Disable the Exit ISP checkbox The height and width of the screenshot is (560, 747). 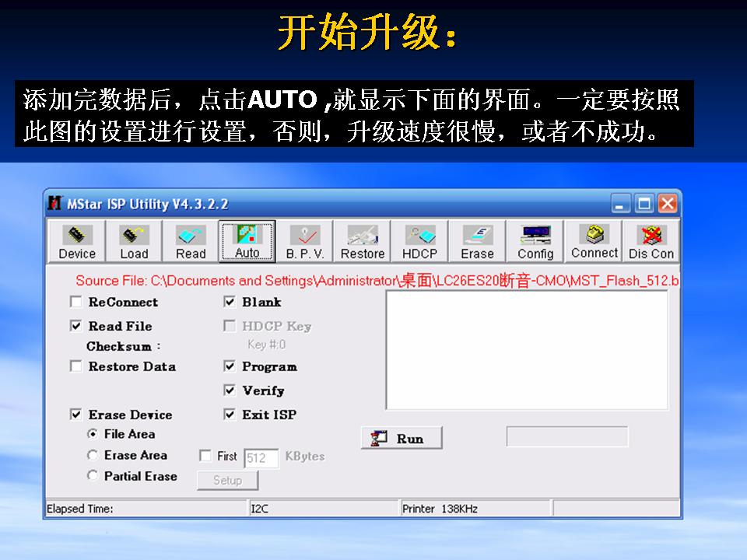coord(230,415)
